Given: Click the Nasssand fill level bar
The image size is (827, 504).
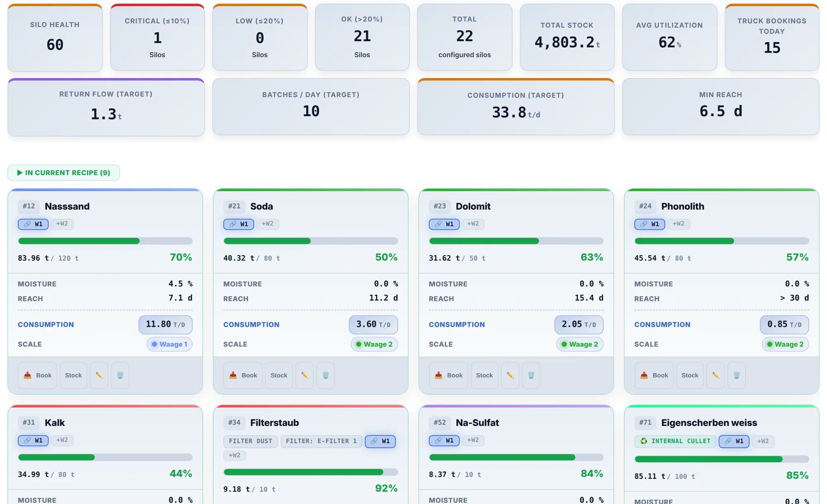Looking at the screenshot, I should click(105, 241).
